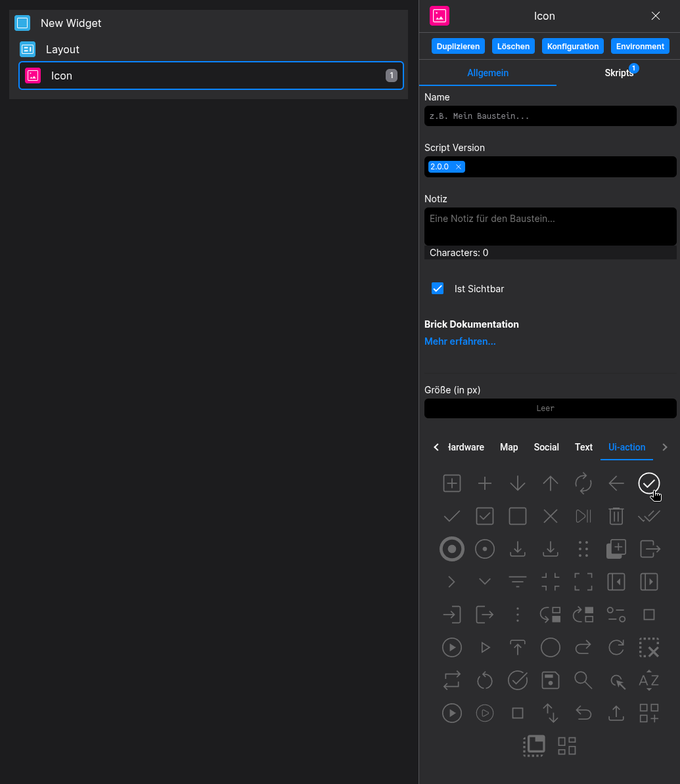Viewport: 680px width, 784px height.
Task: Open the Mehr erfahren documentation link
Action: pyautogui.click(x=460, y=341)
